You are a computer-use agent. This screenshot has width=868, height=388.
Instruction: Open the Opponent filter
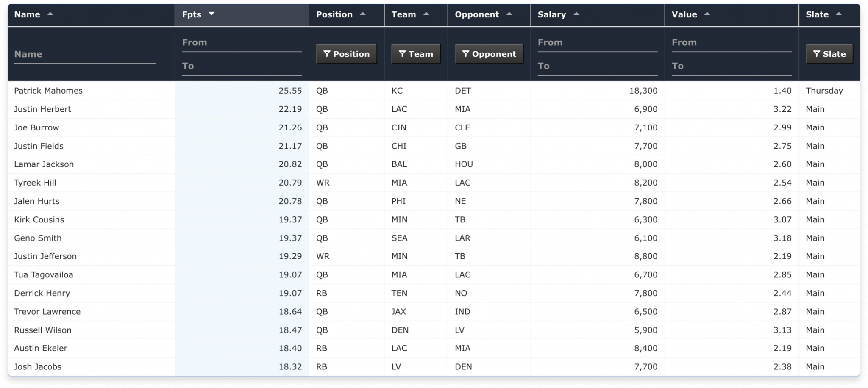[x=489, y=54]
